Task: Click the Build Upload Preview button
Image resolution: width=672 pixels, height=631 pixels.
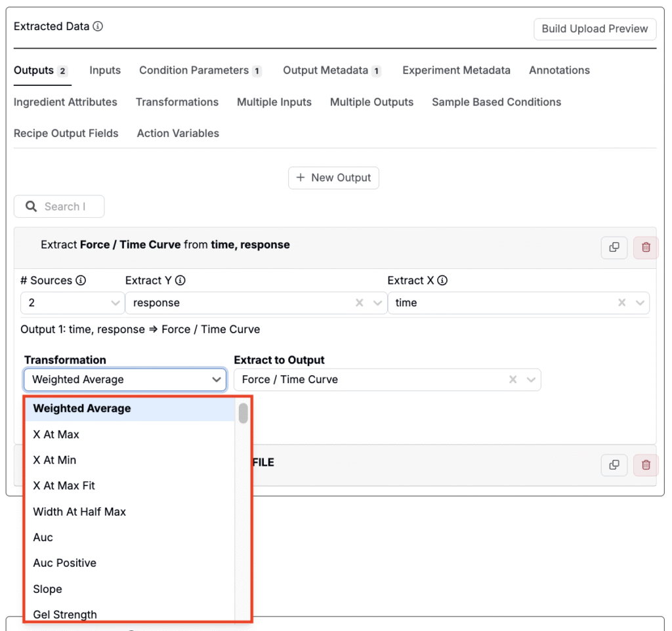Action: tap(595, 29)
